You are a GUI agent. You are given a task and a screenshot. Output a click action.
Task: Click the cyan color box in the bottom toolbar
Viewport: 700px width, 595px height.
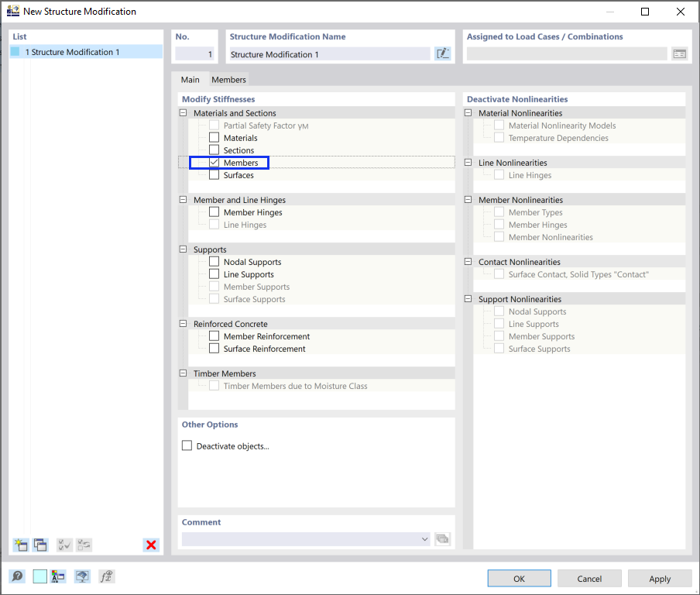(x=39, y=576)
